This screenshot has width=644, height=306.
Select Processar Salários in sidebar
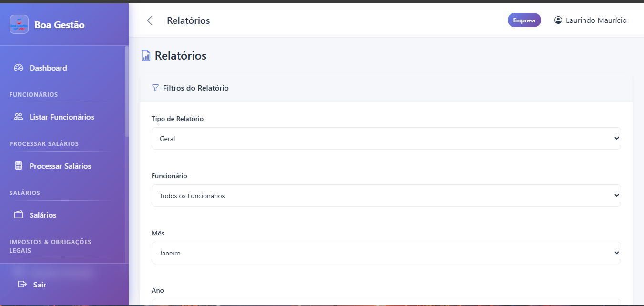60,166
